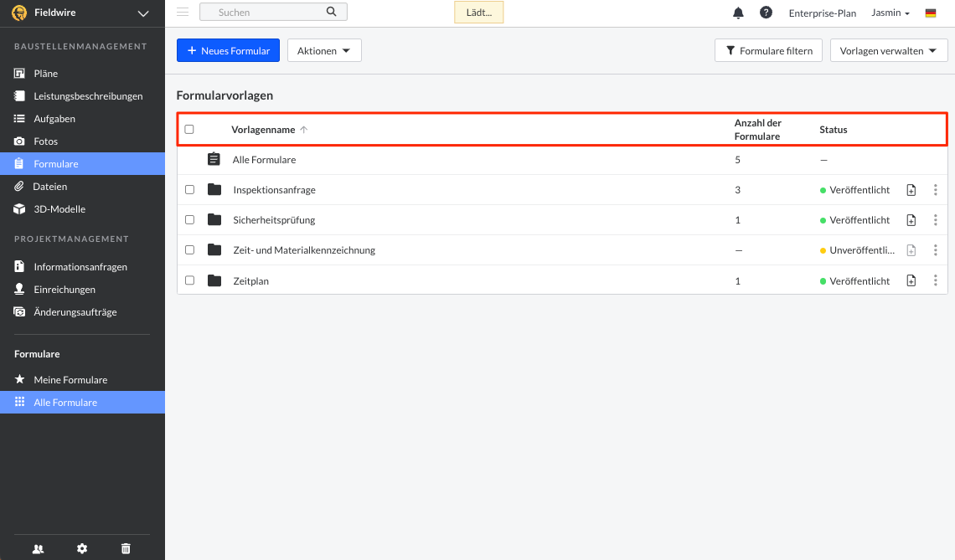Screen dimensions: 955x560
Task: Open the notifications bell icon
Action: (738, 13)
